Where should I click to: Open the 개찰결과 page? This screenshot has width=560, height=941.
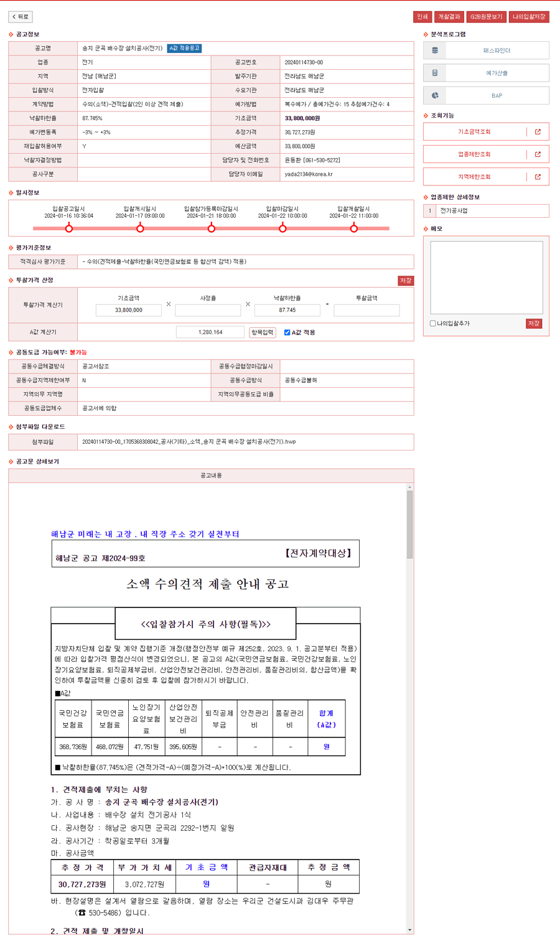[x=449, y=17]
